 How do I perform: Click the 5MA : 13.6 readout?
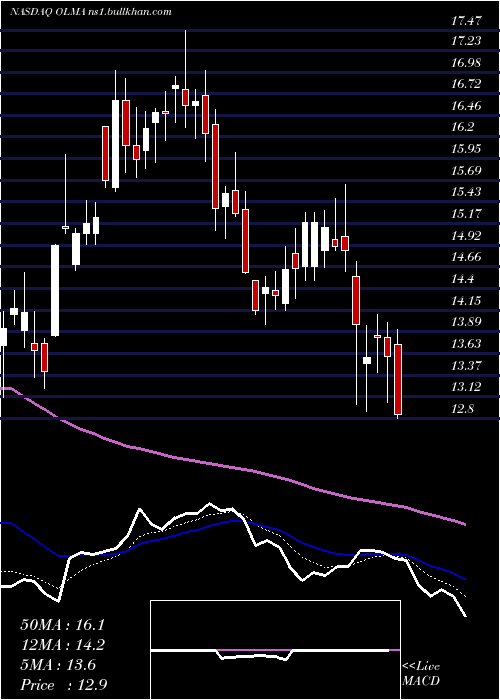[x=58, y=665]
